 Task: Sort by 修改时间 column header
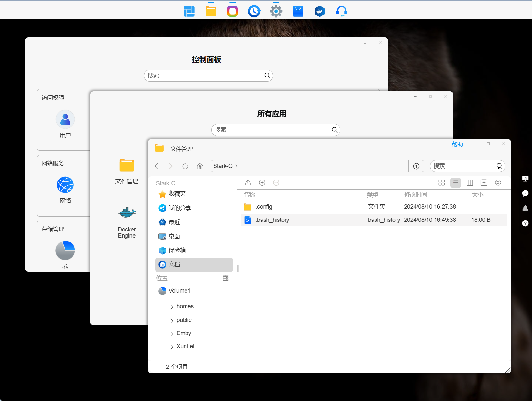pyautogui.click(x=416, y=195)
